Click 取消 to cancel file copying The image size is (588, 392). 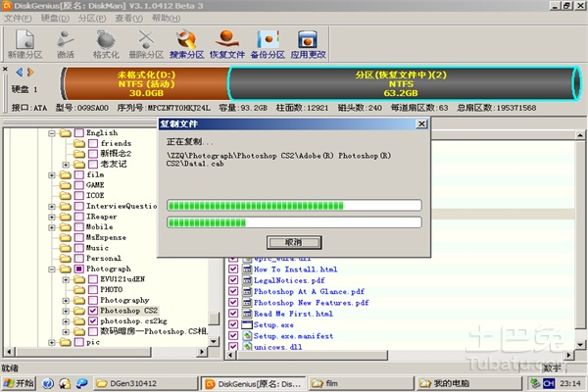click(x=294, y=242)
